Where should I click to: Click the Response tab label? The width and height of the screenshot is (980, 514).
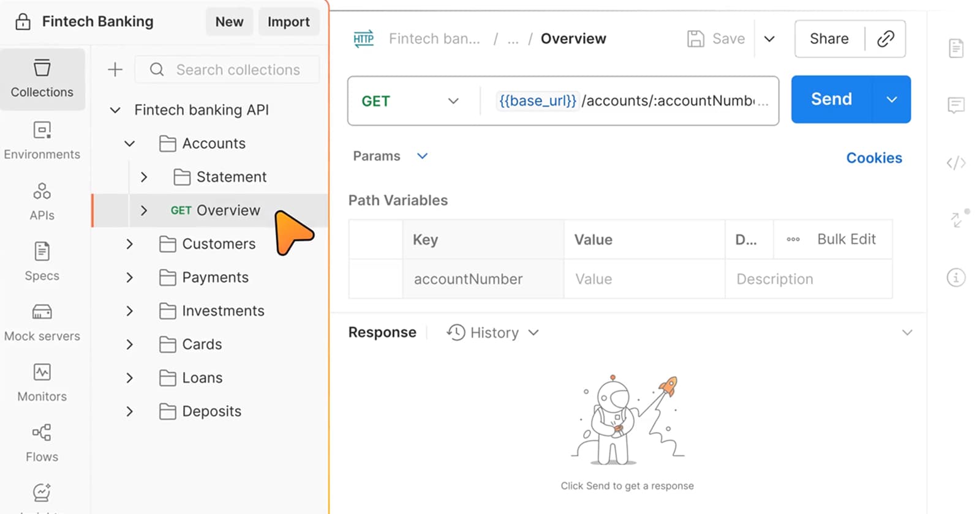[382, 332]
